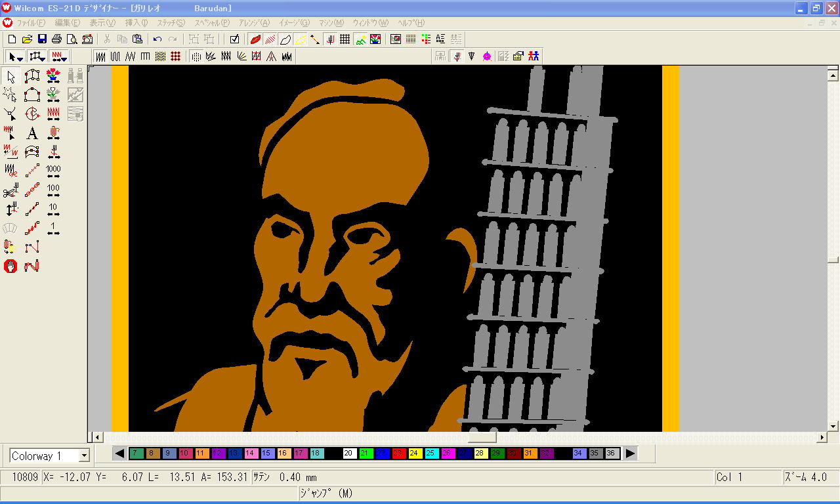Click the New document icon

click(12, 39)
